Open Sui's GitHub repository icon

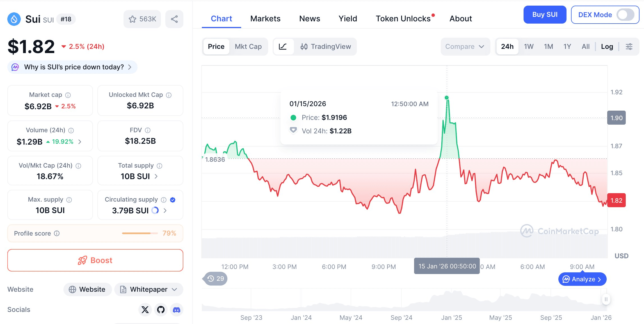click(161, 310)
